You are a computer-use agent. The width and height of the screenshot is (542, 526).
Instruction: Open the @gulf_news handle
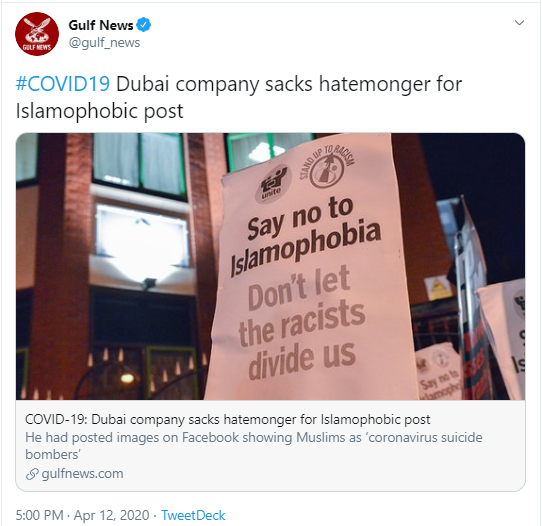pyautogui.click(x=104, y=43)
